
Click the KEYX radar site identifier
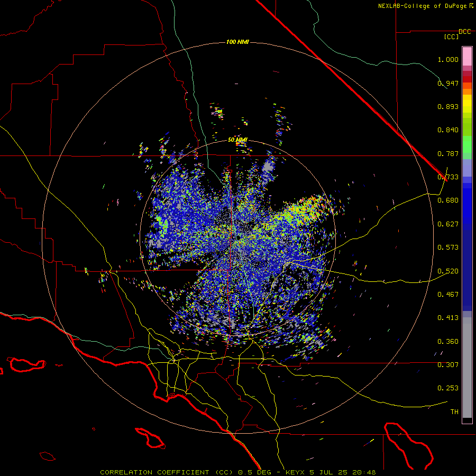point(296,472)
